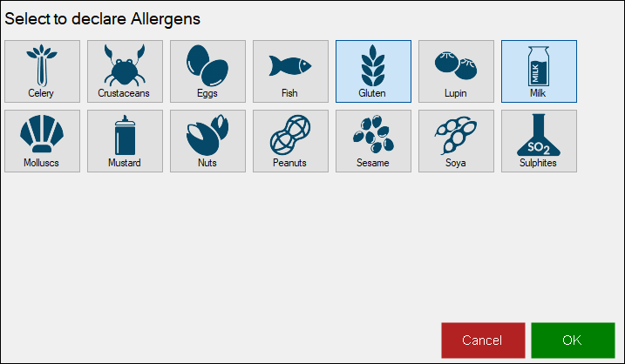The width and height of the screenshot is (625, 364).
Task: Click the Gluten wheat picture
Action: (x=373, y=65)
